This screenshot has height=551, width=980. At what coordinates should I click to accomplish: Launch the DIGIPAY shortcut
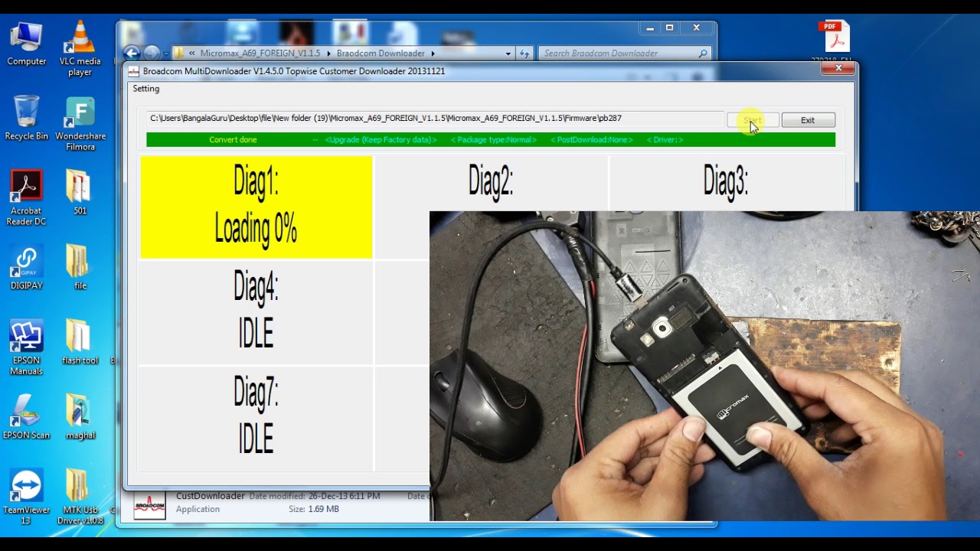coord(27,268)
